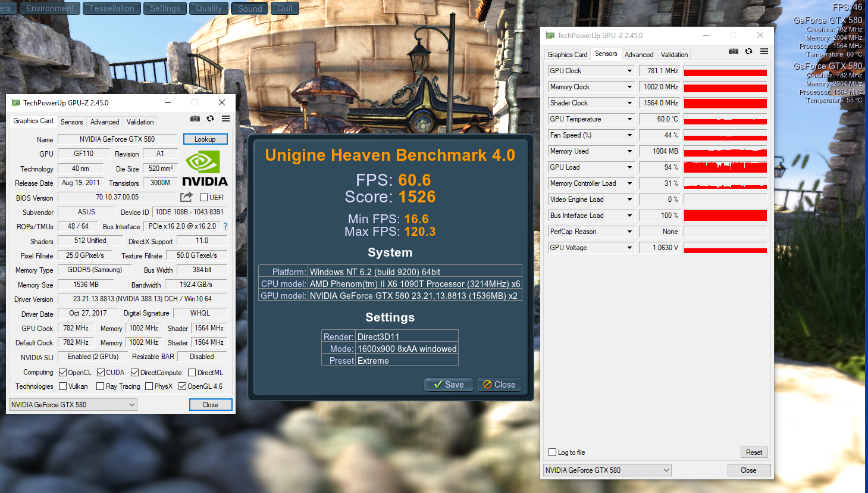Open the Quality menu in Heaven
This screenshot has width=868, height=493.
pos(209,8)
